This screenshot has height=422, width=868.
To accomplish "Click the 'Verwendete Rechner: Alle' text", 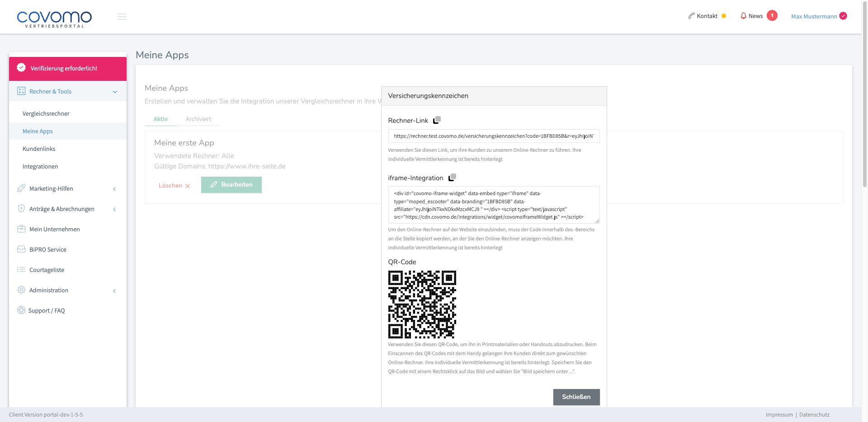I will pos(194,156).
